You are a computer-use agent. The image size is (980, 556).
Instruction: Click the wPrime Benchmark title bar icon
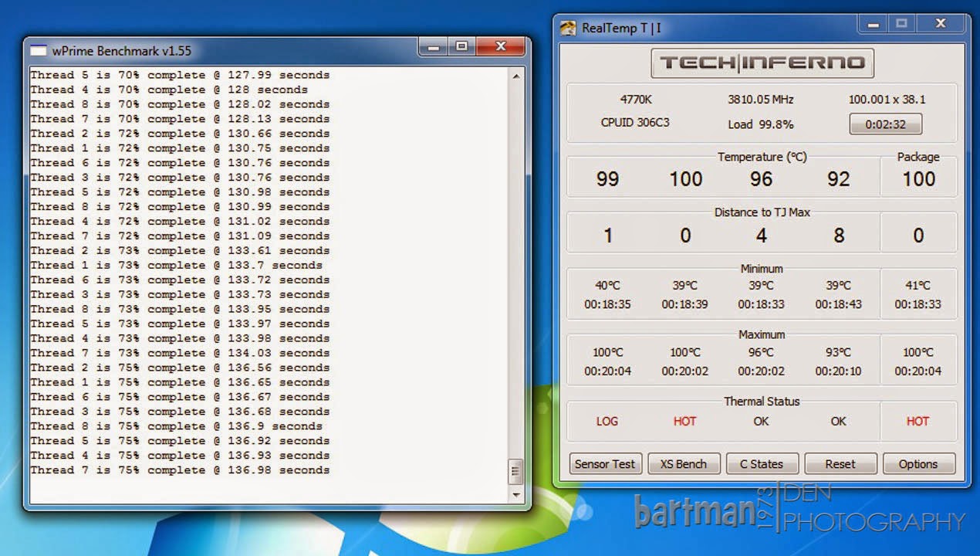point(39,51)
